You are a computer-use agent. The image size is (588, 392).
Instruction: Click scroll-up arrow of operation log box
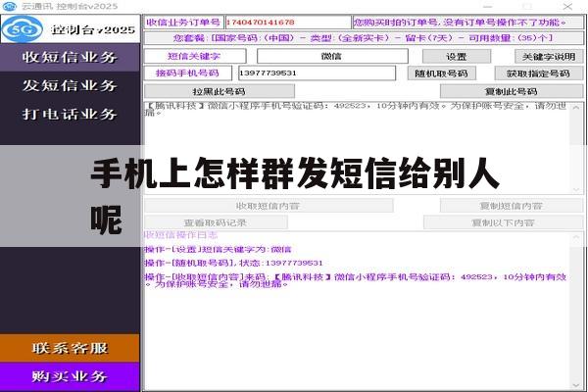pyautogui.click(x=576, y=237)
